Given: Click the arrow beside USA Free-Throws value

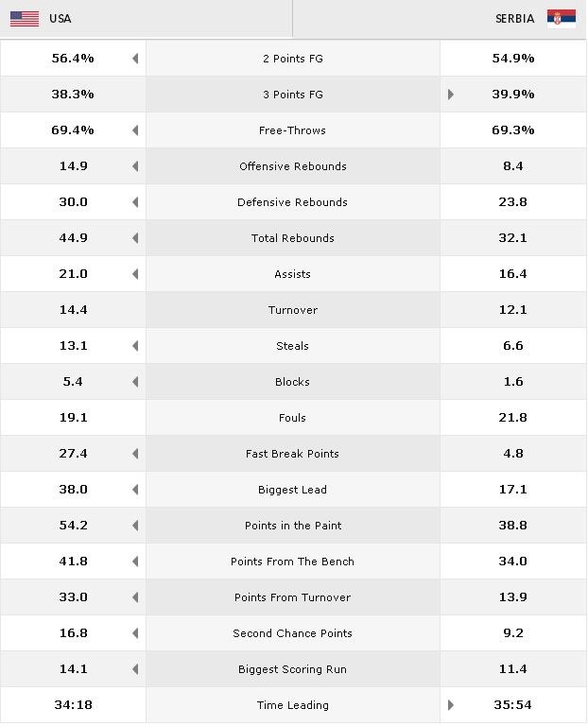Looking at the screenshot, I should click(x=135, y=130).
